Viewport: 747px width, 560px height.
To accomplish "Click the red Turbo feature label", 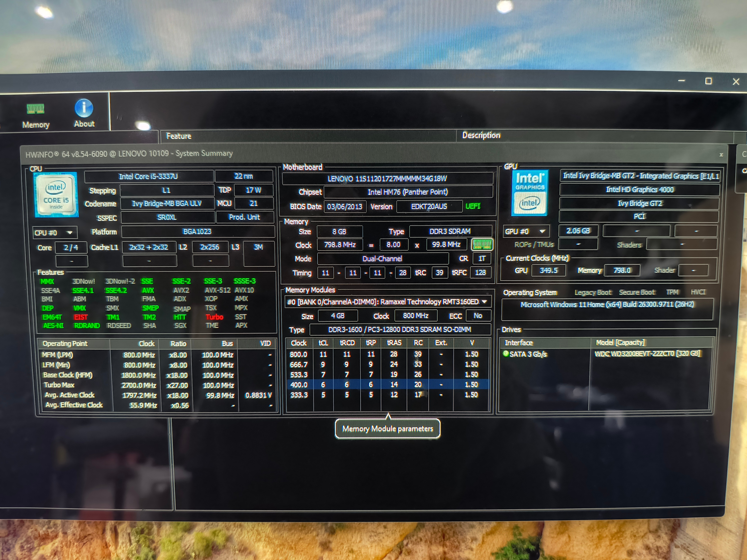I will tap(214, 317).
